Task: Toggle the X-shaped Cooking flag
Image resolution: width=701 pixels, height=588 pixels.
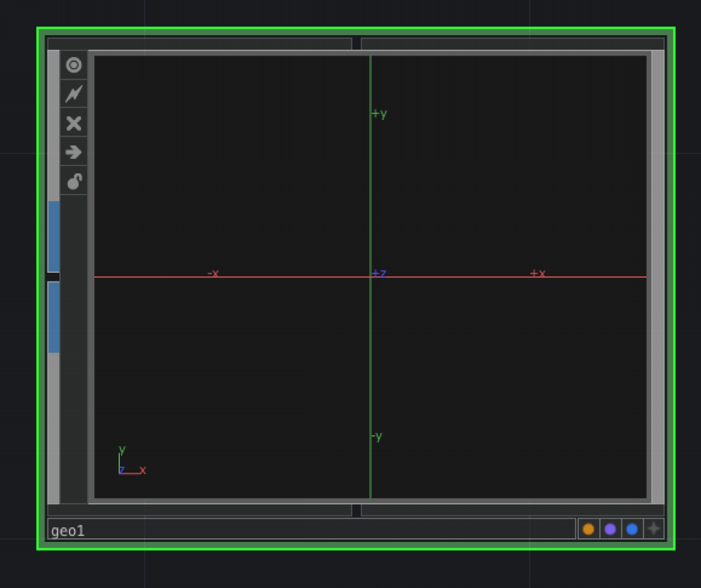Action: [74, 123]
